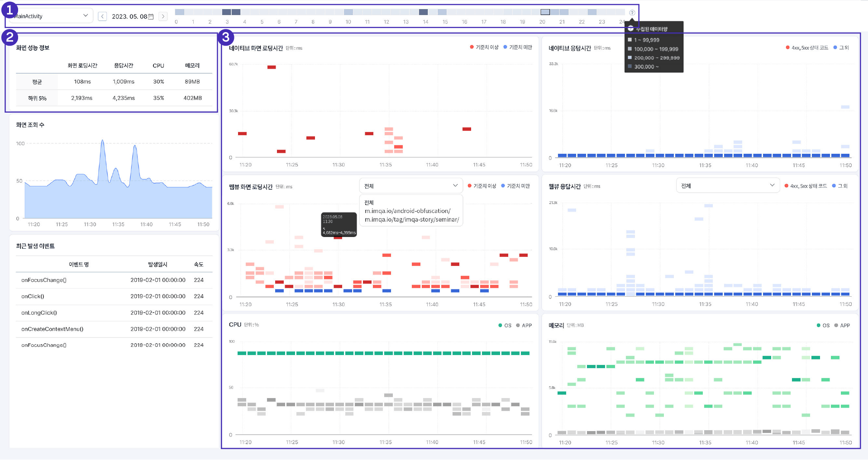This screenshot has width=868, height=460.
Task: Click blue 기준치 미만 legend dot in 네이티브 화면 로딩시간
Action: 505,47
